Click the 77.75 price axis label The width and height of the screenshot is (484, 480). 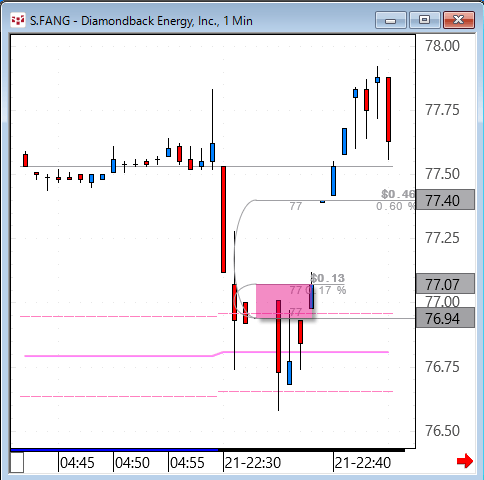point(442,110)
